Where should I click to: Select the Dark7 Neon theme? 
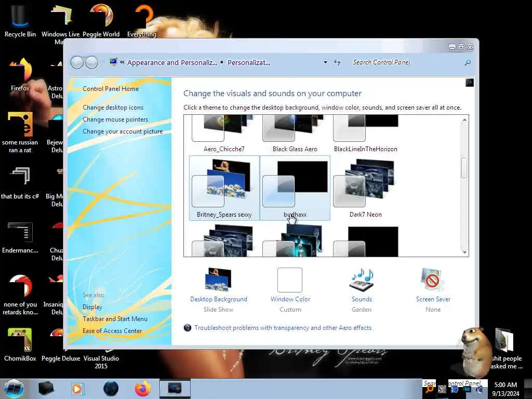click(365, 188)
